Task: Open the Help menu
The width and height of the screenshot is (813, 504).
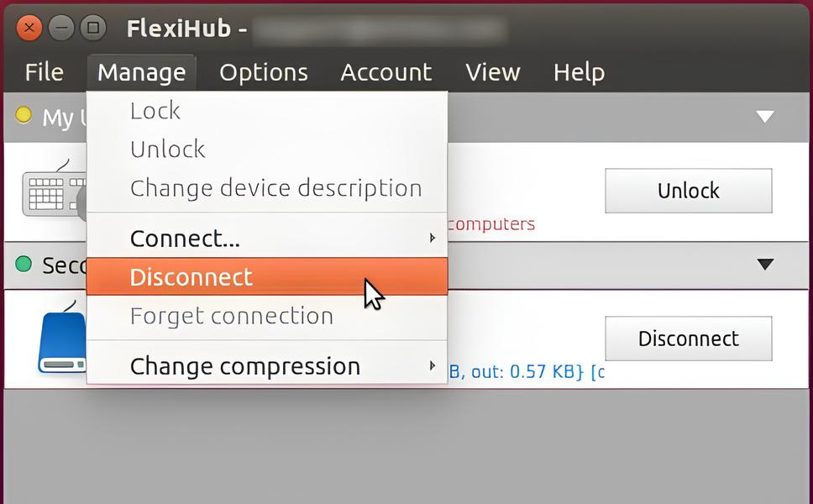Action: point(579,72)
